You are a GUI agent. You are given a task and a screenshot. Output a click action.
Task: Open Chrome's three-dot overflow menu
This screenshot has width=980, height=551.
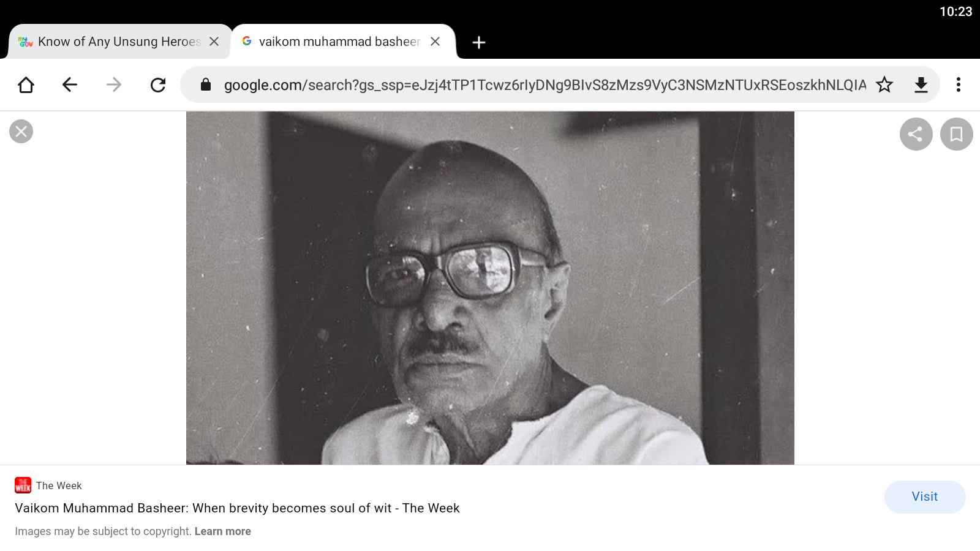(959, 84)
